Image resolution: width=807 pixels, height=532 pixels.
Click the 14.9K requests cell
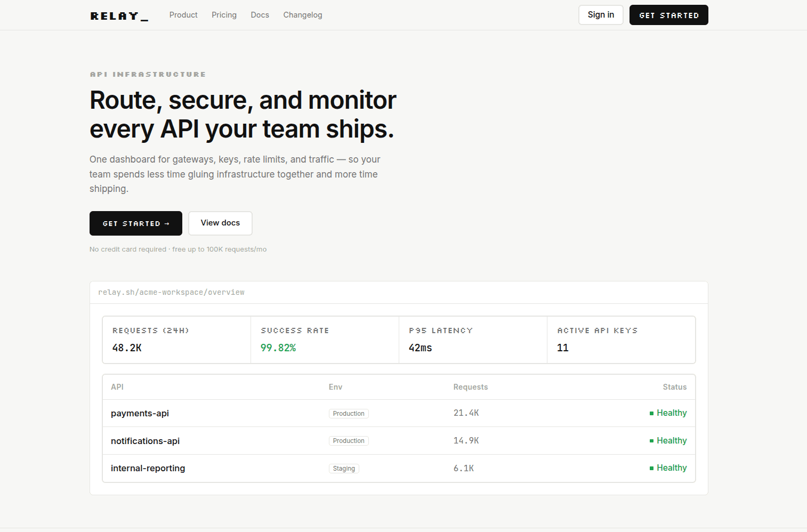coord(466,441)
